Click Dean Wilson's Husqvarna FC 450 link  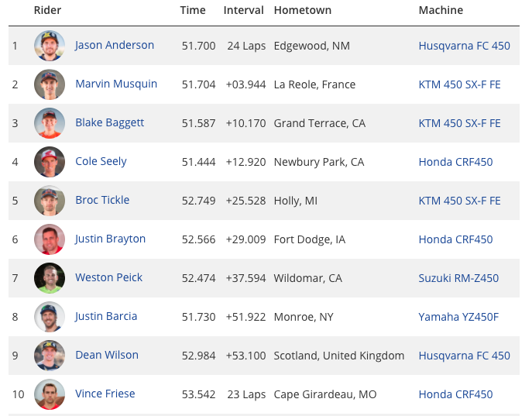(464, 356)
